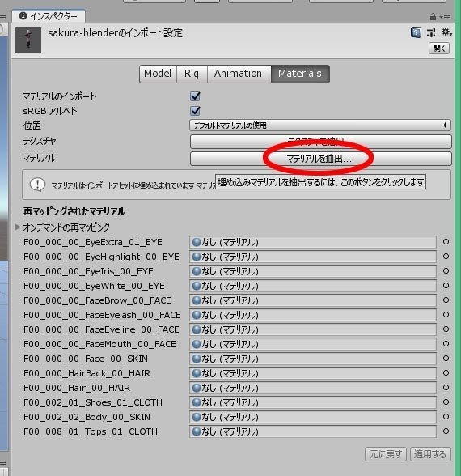Open object picker for HairBack_00_HAIR
The width and height of the screenshot is (461, 476).
click(x=446, y=373)
